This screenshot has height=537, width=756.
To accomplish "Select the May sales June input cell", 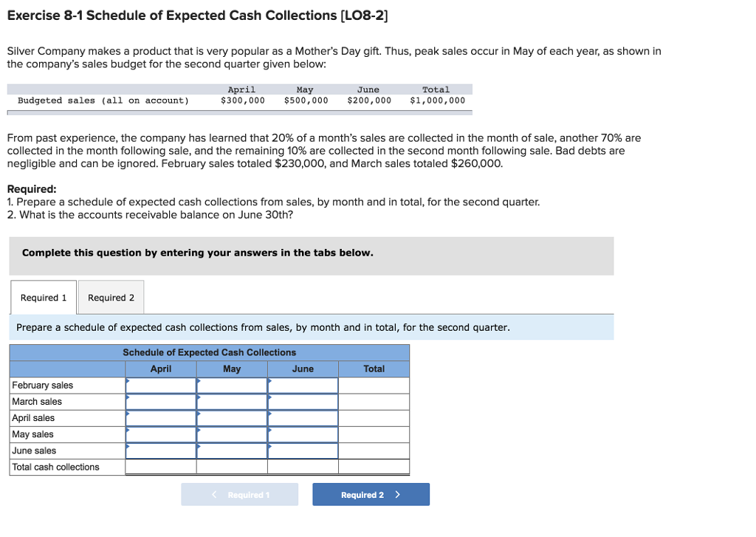I will pos(303,434).
